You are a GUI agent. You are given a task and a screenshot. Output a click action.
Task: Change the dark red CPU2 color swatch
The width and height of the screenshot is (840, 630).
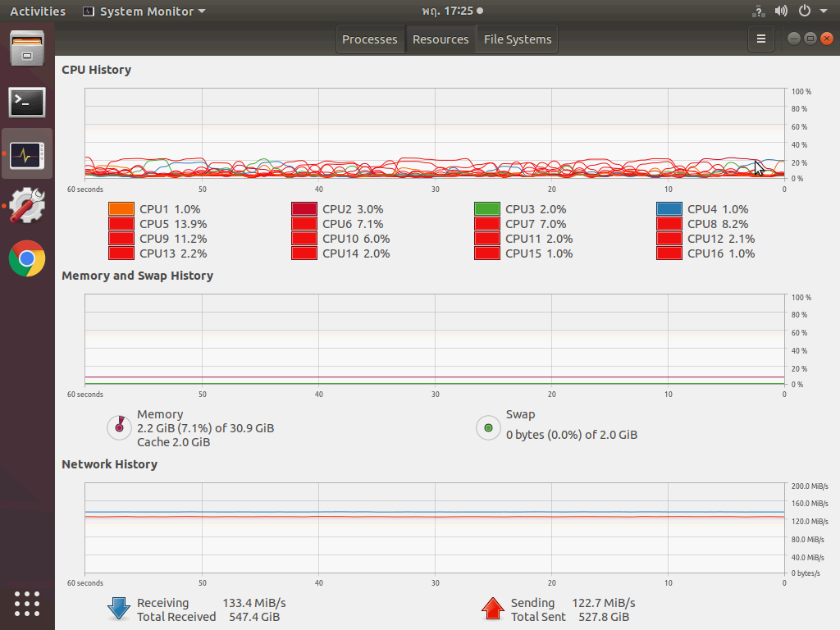pos(304,209)
